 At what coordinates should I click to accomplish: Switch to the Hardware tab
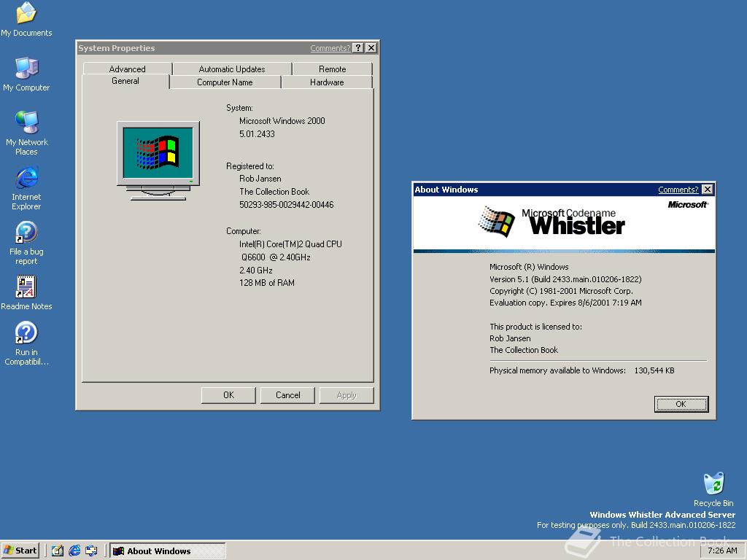click(x=327, y=82)
